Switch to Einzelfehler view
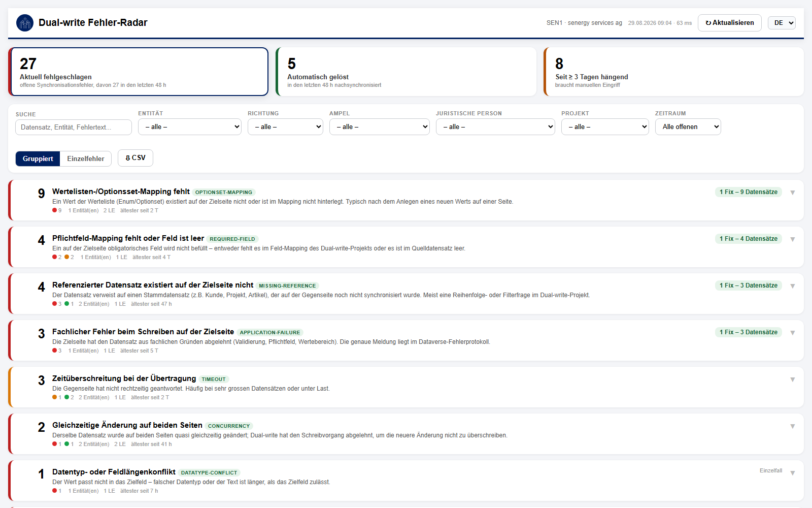812x508 pixels. click(86, 158)
